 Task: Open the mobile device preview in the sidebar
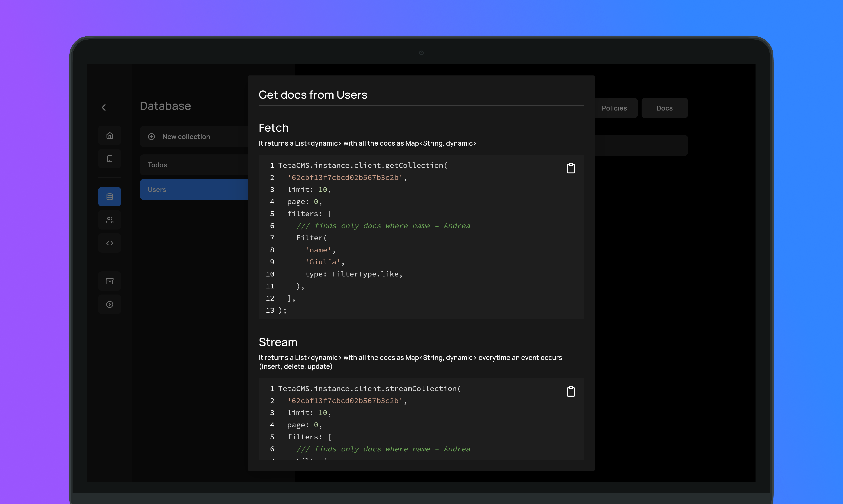(110, 159)
